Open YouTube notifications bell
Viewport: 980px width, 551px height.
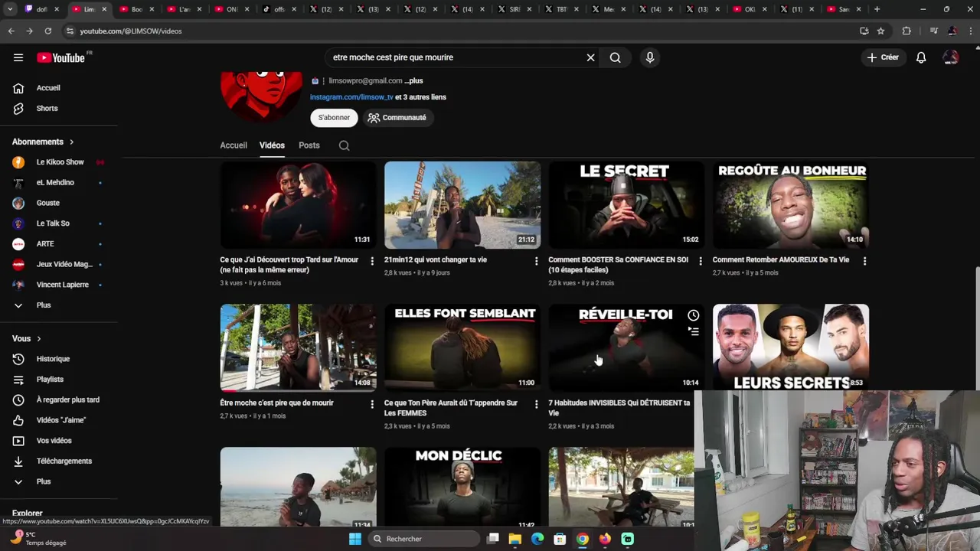[x=921, y=57]
